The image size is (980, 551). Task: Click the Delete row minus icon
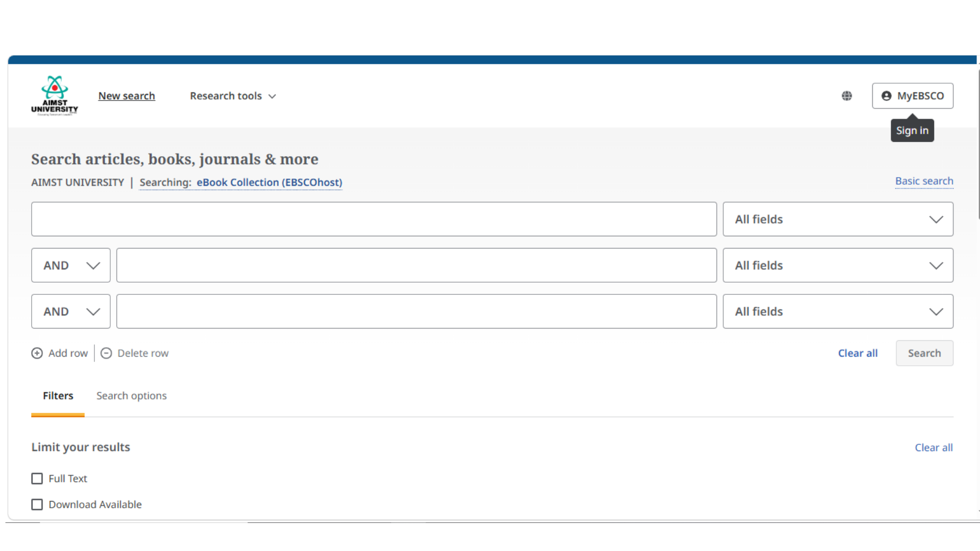pos(106,353)
